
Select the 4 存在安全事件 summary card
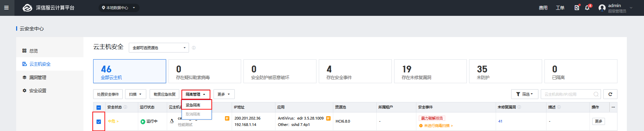[x=355, y=71]
